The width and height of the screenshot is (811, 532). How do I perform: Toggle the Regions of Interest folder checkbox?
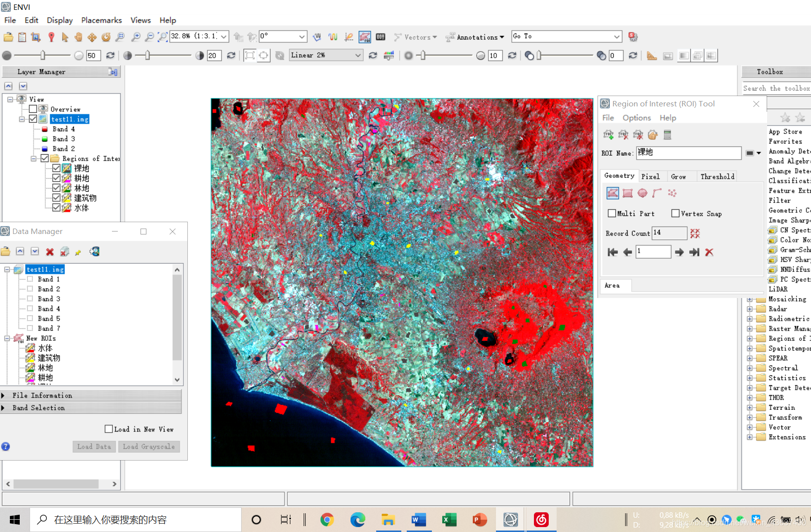coord(45,158)
